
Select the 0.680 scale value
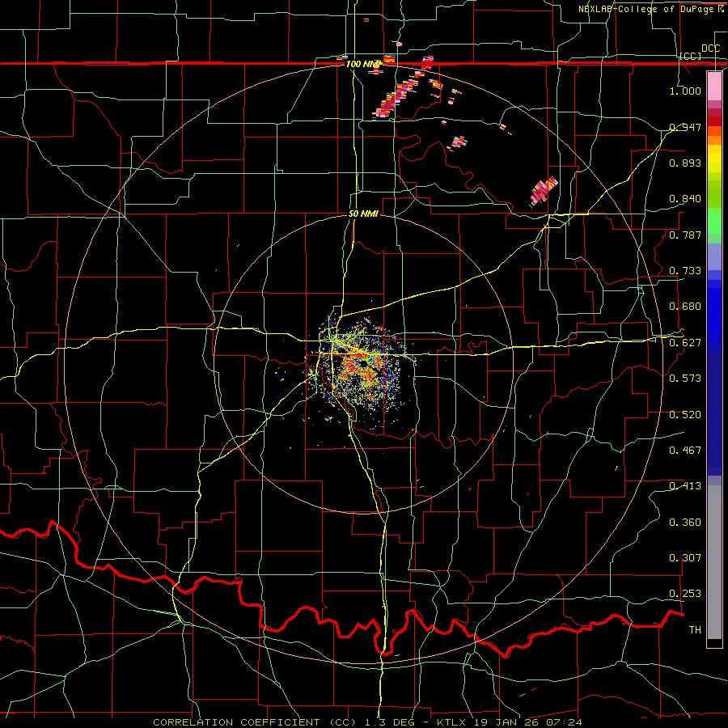point(685,307)
